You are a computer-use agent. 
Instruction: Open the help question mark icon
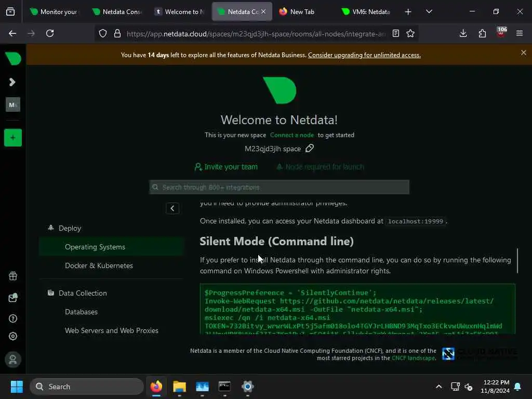[x=13, y=318]
